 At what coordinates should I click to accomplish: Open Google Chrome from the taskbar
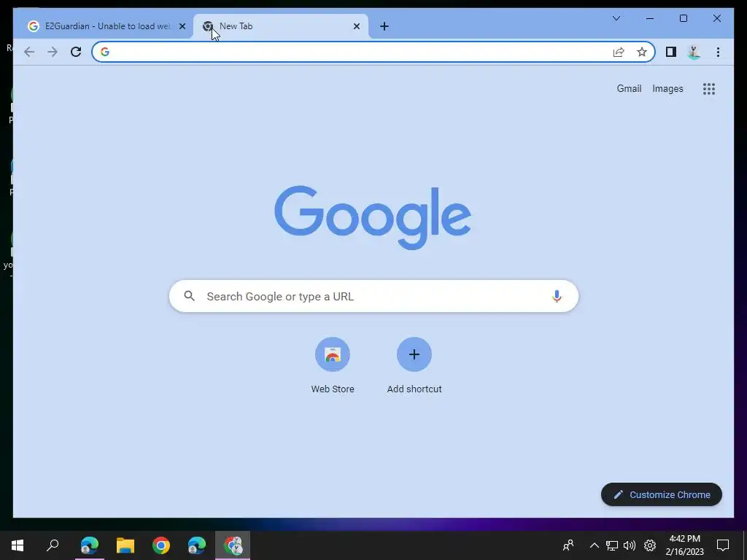pos(161,545)
